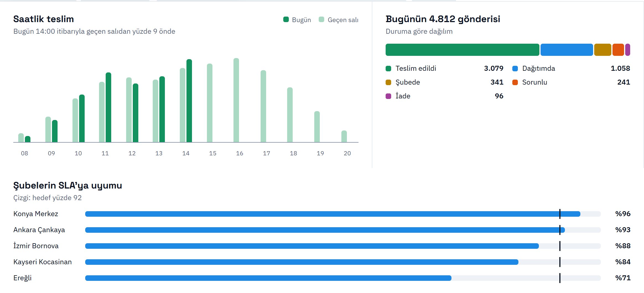Click the 'Çizgi: hedef yüzde 92' subtitle
The width and height of the screenshot is (644, 293).
pyautogui.click(x=48, y=198)
